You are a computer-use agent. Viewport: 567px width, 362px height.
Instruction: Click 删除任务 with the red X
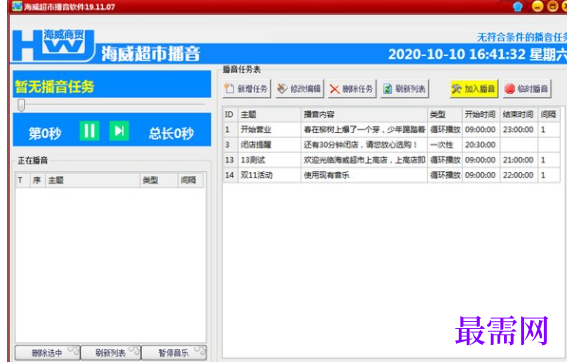coord(352,89)
